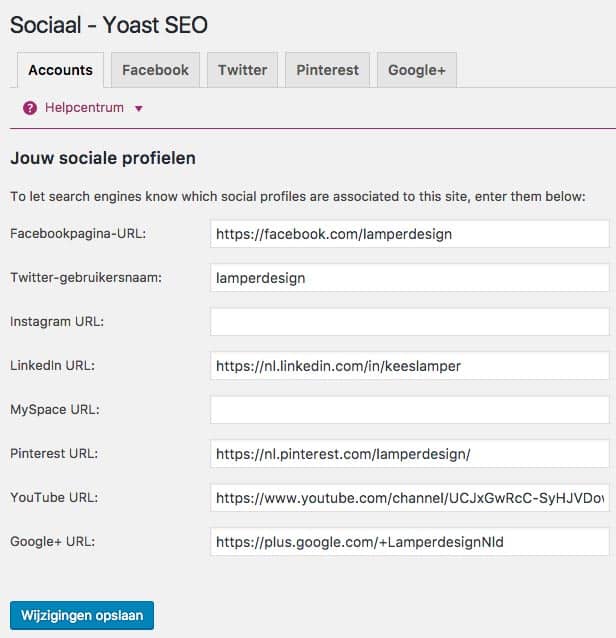The width and height of the screenshot is (616, 638).
Task: Expand the Helpcentrum dropdown arrow
Action: (139, 109)
